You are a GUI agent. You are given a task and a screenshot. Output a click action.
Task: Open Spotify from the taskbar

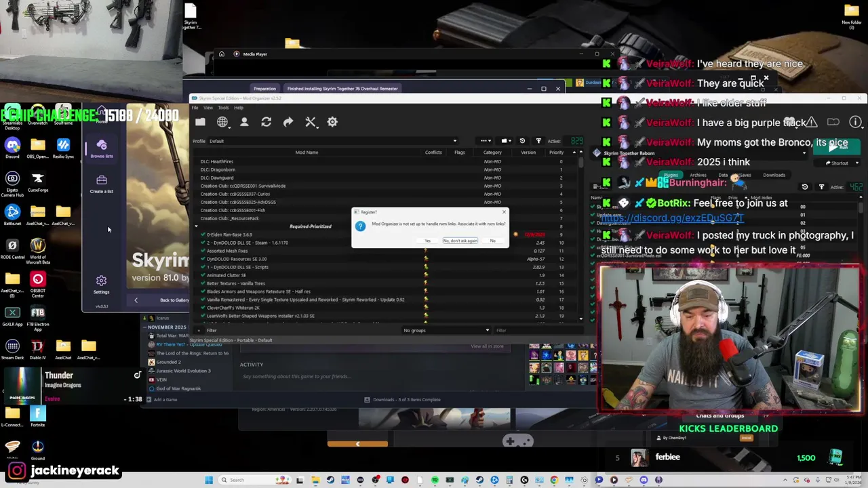click(x=435, y=480)
